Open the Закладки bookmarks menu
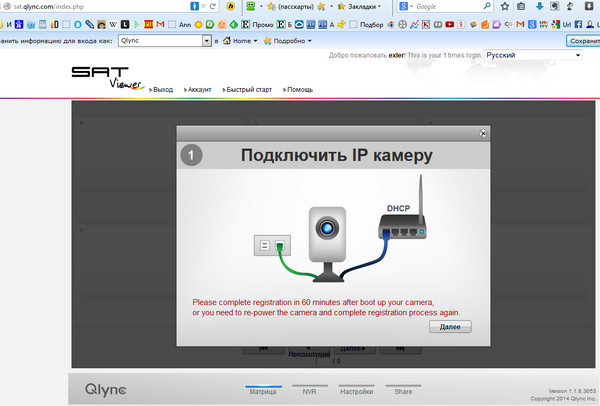Image resolution: width=600 pixels, height=406 pixels. (357, 6)
